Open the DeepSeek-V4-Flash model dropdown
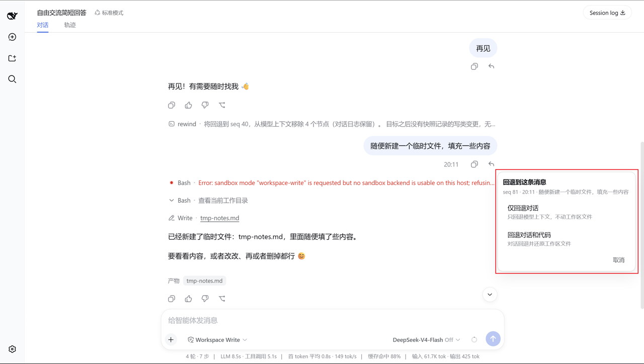 [x=426, y=340]
